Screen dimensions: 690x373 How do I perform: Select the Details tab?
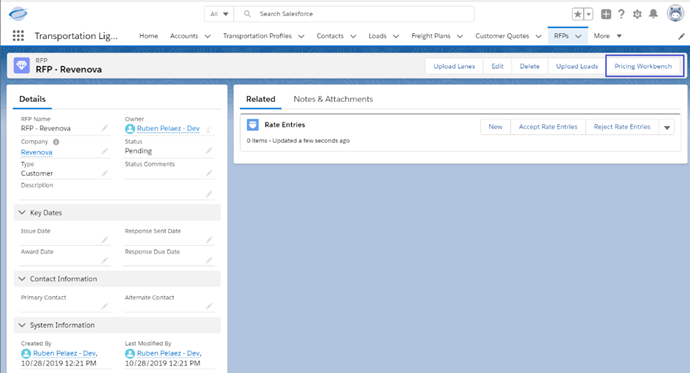tap(32, 99)
